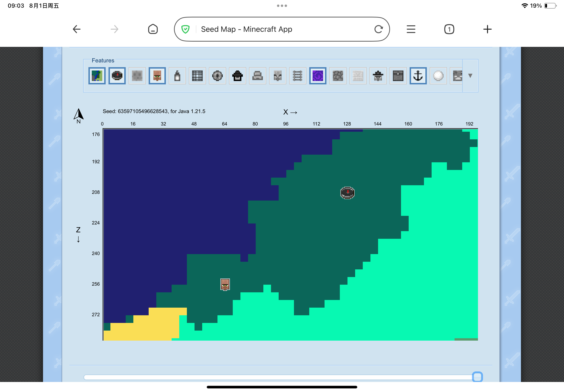Select the villager head marker on map
This screenshot has height=392, width=564.
[225, 284]
